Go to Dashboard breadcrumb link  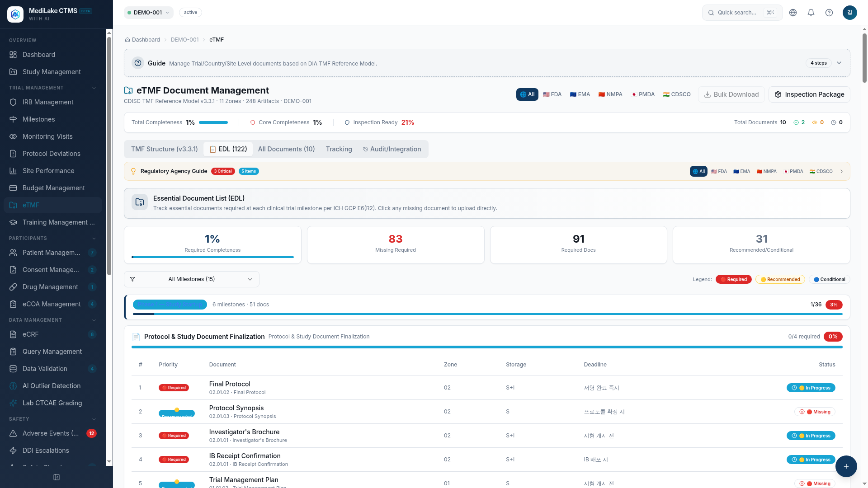point(142,40)
